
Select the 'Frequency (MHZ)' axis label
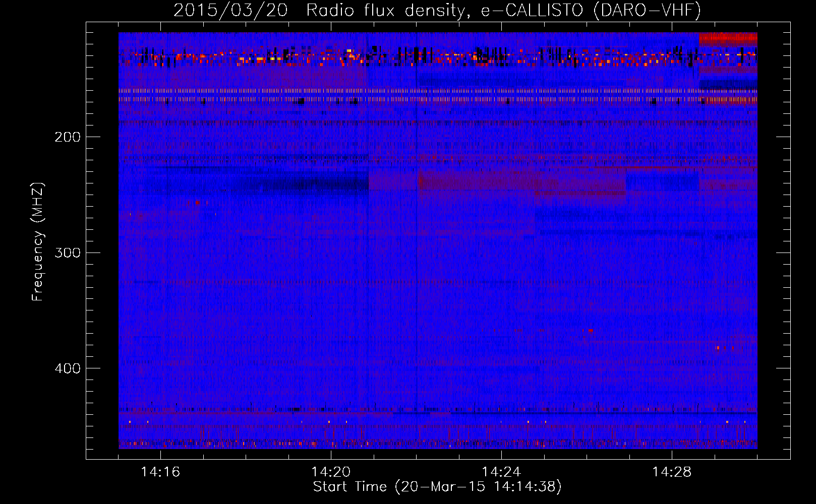coord(38,242)
